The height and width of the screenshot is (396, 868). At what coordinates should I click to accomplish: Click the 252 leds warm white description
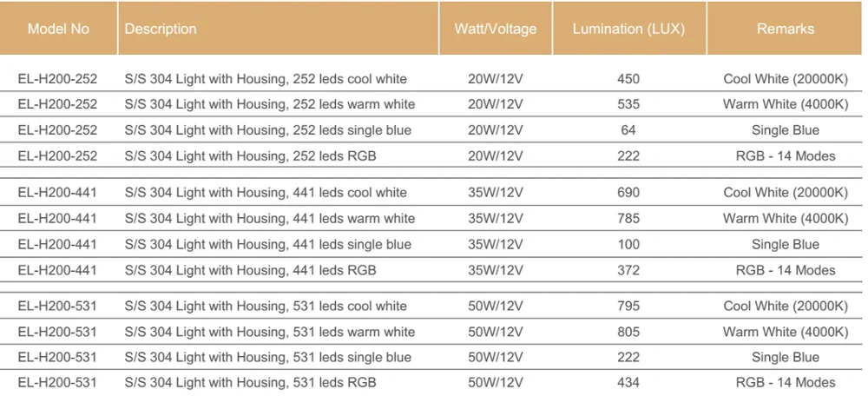[270, 104]
